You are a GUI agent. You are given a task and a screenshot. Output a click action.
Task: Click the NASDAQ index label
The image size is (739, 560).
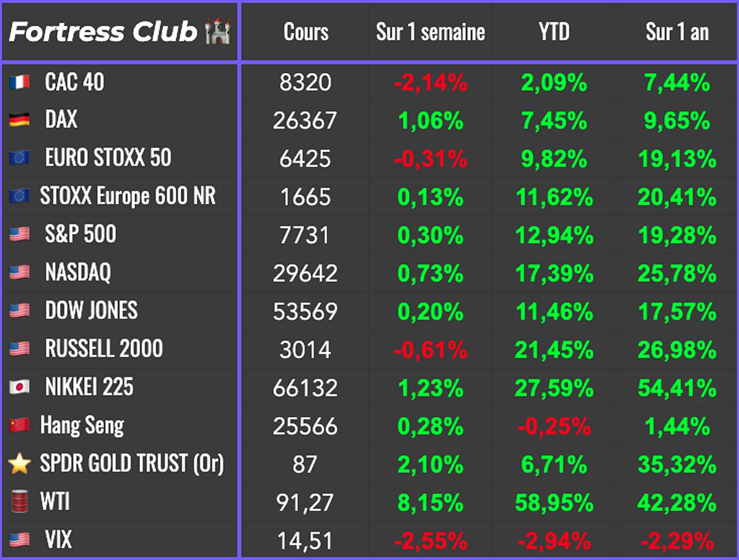coord(78,272)
